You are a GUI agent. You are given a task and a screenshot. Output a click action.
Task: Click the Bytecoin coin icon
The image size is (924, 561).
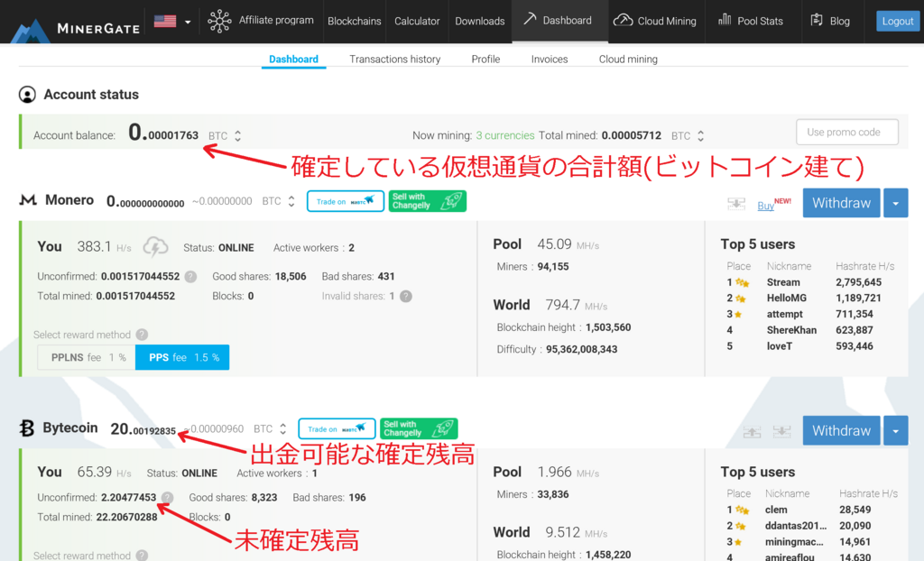tap(26, 428)
